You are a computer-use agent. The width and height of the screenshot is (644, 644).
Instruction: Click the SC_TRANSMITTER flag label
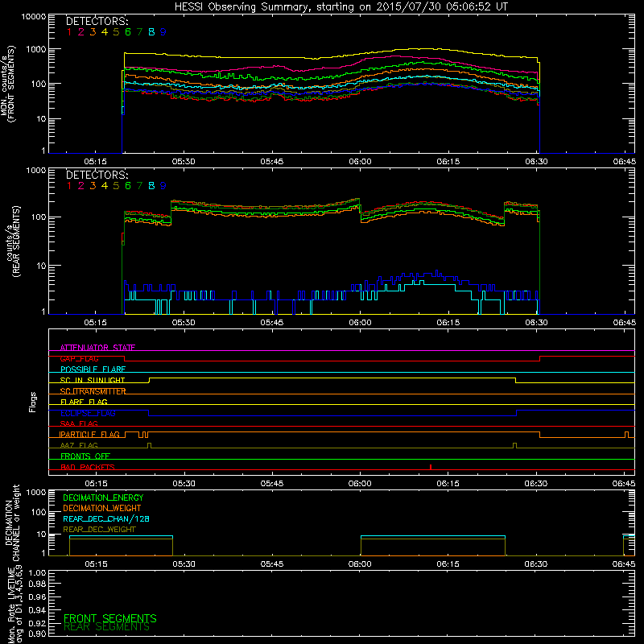pyautogui.click(x=93, y=391)
